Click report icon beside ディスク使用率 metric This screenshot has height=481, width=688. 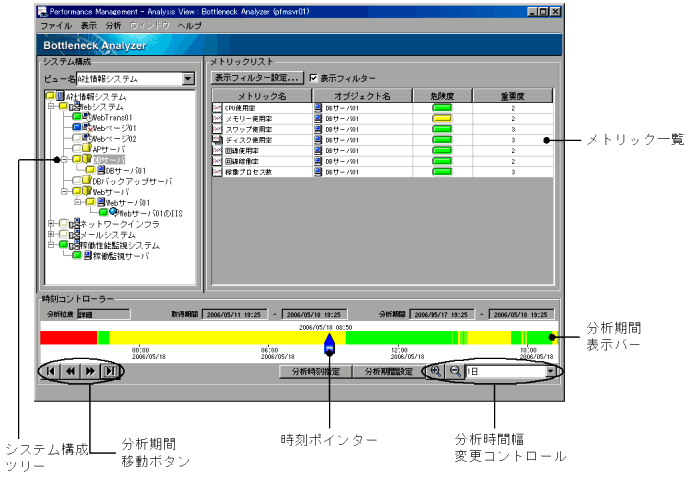217,140
